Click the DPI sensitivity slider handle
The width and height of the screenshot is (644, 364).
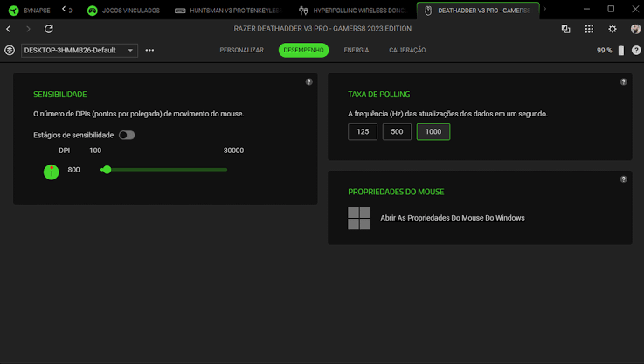107,170
